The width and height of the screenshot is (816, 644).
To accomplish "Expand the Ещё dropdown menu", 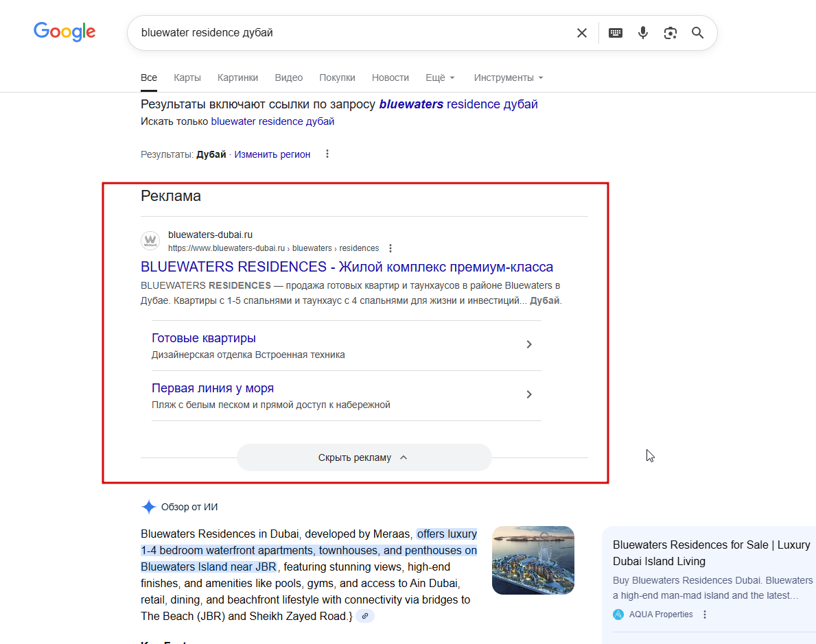I will (x=441, y=77).
